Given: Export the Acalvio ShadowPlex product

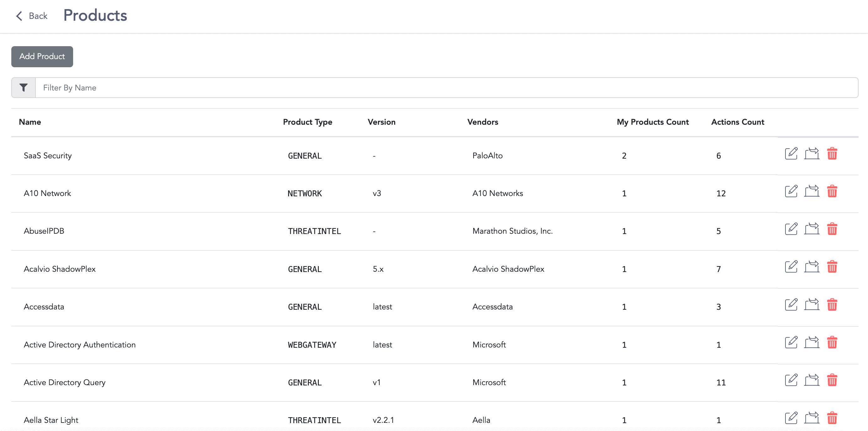Looking at the screenshot, I should (812, 267).
